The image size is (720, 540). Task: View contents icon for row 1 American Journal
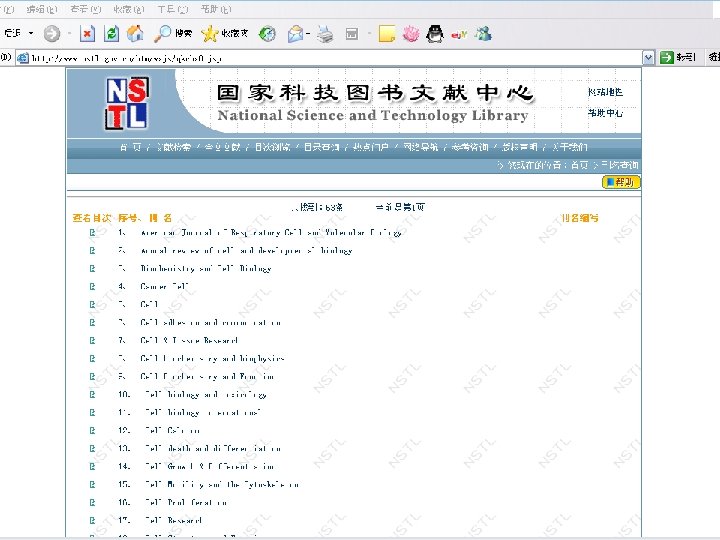point(92,232)
